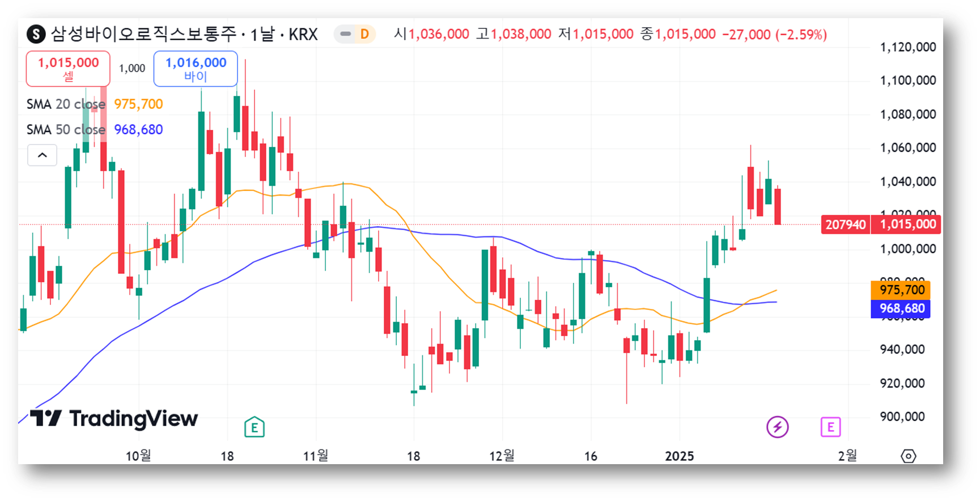Click the red 1,015,000 price label on axis
Screen dimensions: 980x501
pos(906,224)
